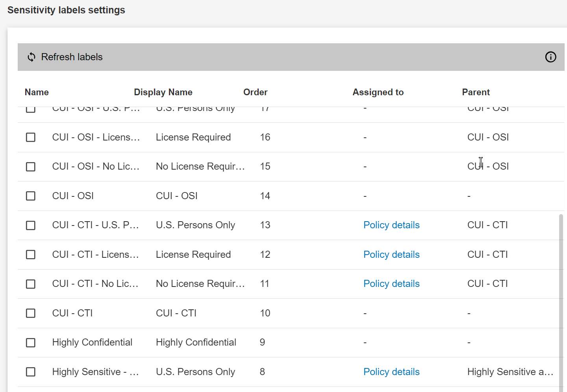Check the CUI - OSI - License Required row
567x392 pixels.
coord(31,137)
